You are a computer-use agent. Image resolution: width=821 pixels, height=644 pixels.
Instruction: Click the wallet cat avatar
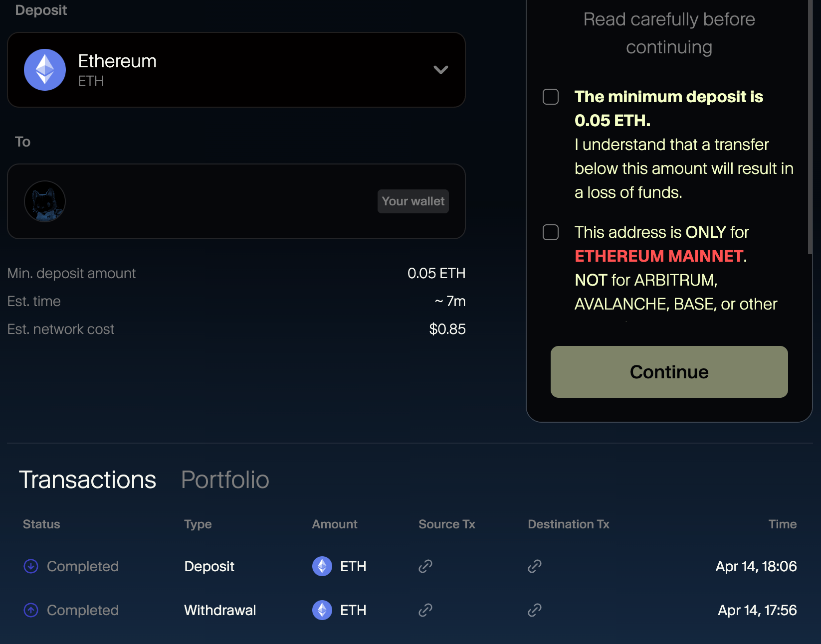pos(45,201)
